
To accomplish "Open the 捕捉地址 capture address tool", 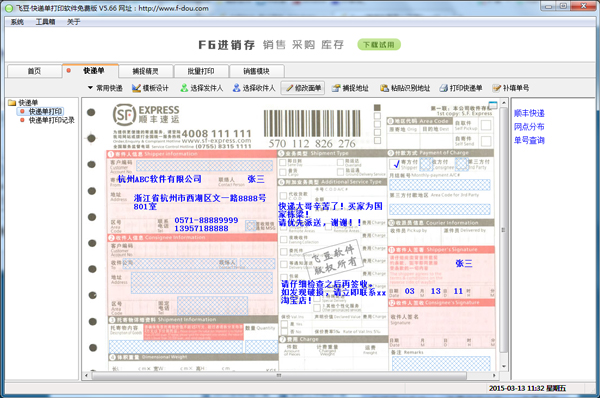I will pos(350,88).
